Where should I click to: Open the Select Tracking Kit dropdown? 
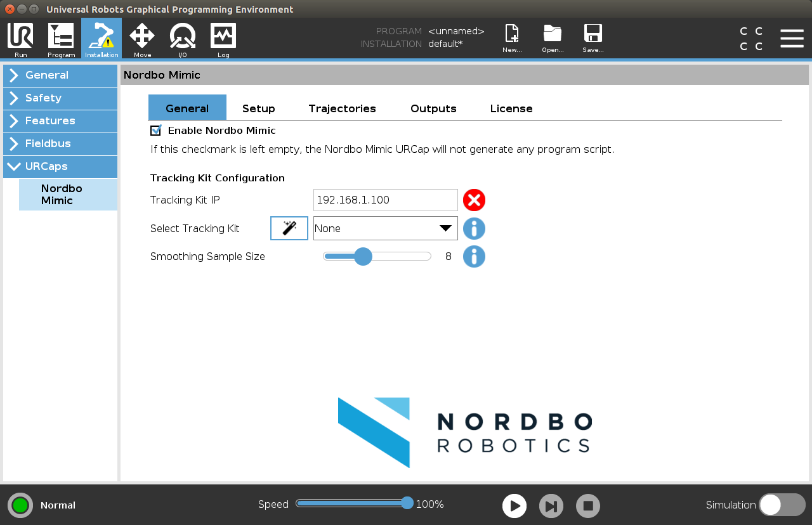pyautogui.click(x=386, y=228)
